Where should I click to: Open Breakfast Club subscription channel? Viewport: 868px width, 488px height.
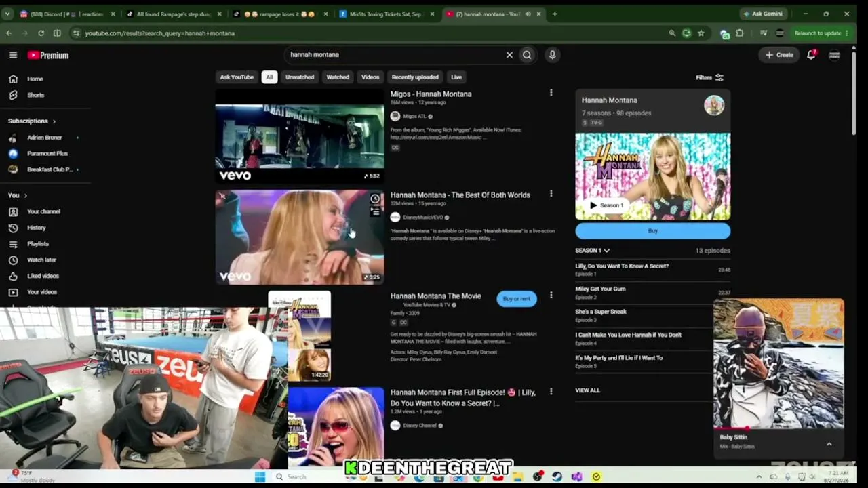pos(49,169)
